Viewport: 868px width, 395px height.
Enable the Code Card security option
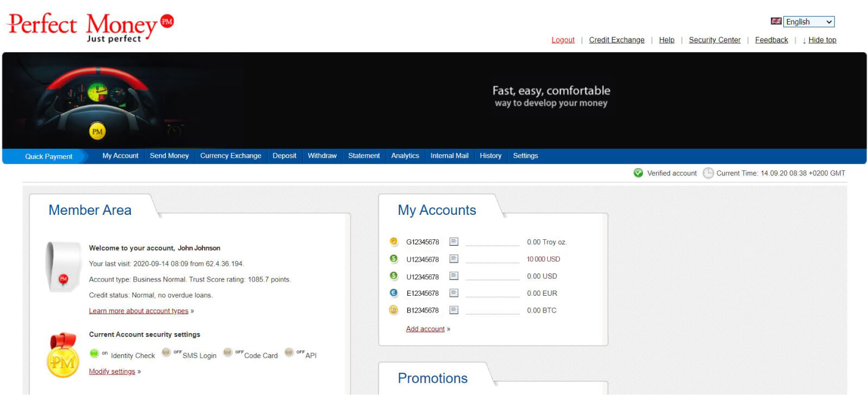click(x=228, y=353)
